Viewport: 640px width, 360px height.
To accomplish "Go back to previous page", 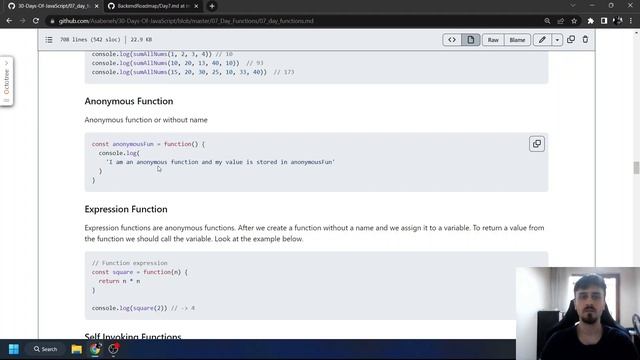I will (x=9, y=21).
